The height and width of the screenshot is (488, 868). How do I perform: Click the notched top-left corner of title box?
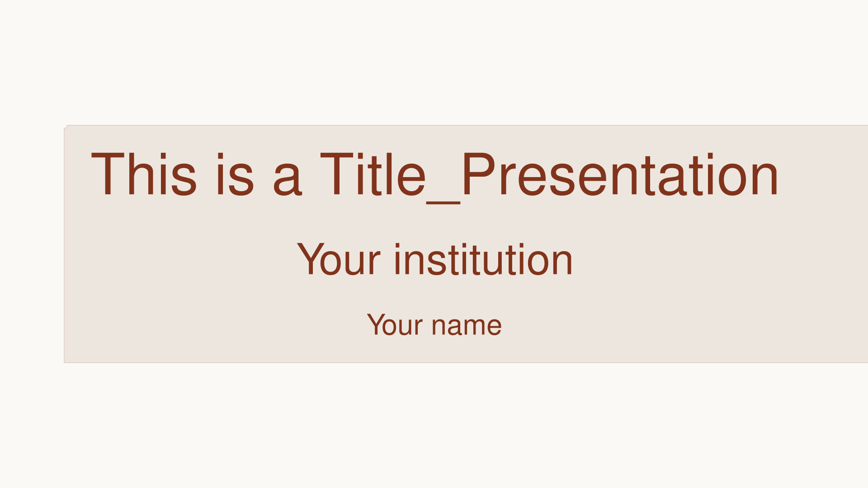pos(66,127)
